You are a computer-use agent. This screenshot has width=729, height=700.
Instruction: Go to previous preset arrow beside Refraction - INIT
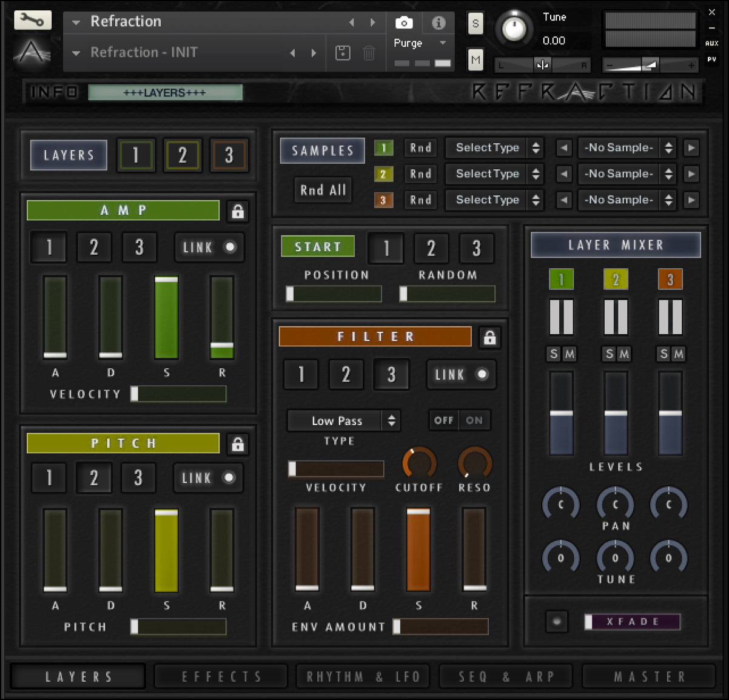pyautogui.click(x=293, y=53)
